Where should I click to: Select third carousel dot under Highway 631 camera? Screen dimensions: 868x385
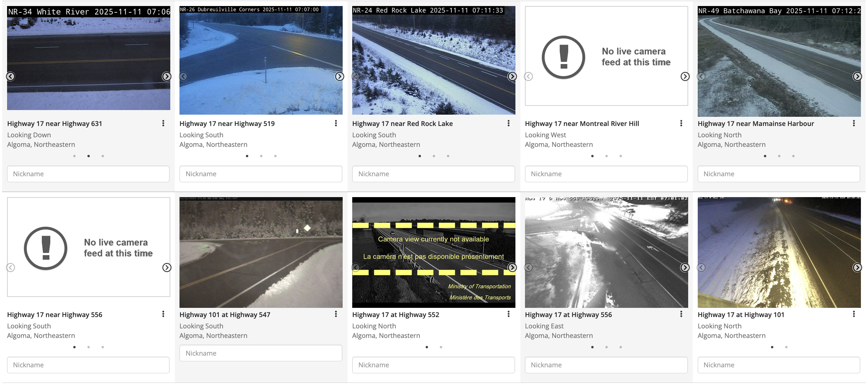103,156
